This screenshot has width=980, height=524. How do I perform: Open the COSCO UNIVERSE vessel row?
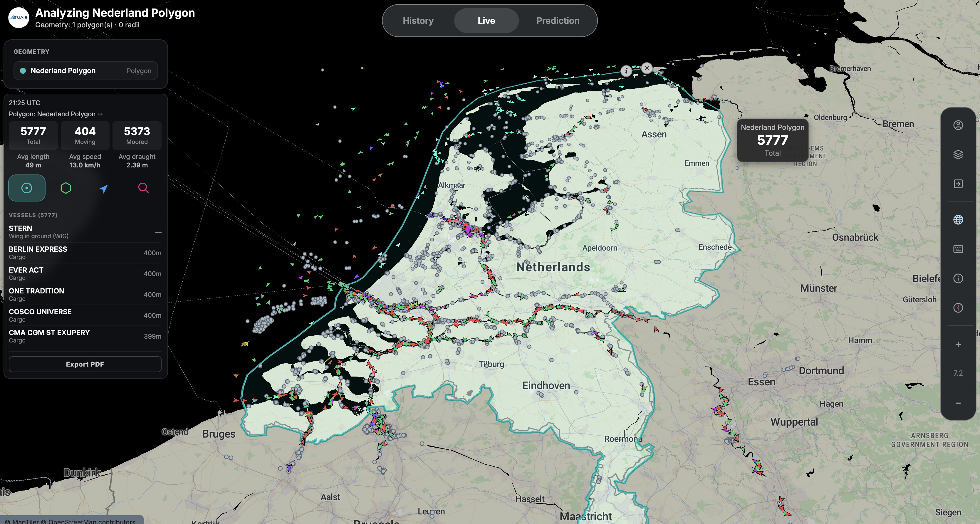coord(85,315)
